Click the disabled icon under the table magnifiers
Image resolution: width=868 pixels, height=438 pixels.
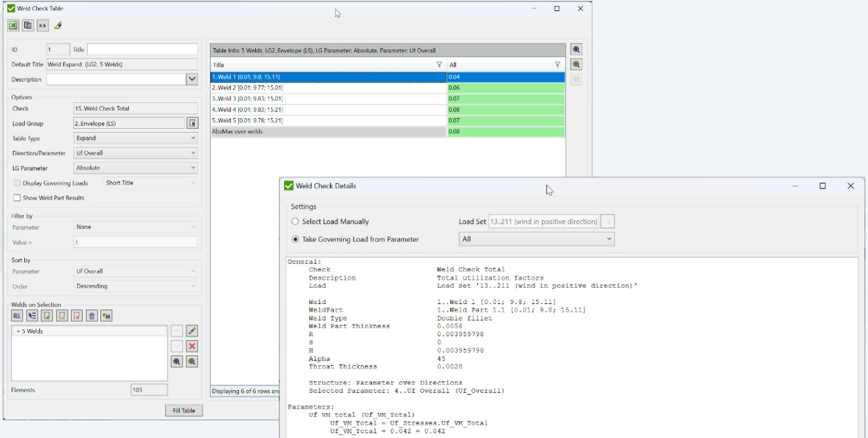coord(577,79)
